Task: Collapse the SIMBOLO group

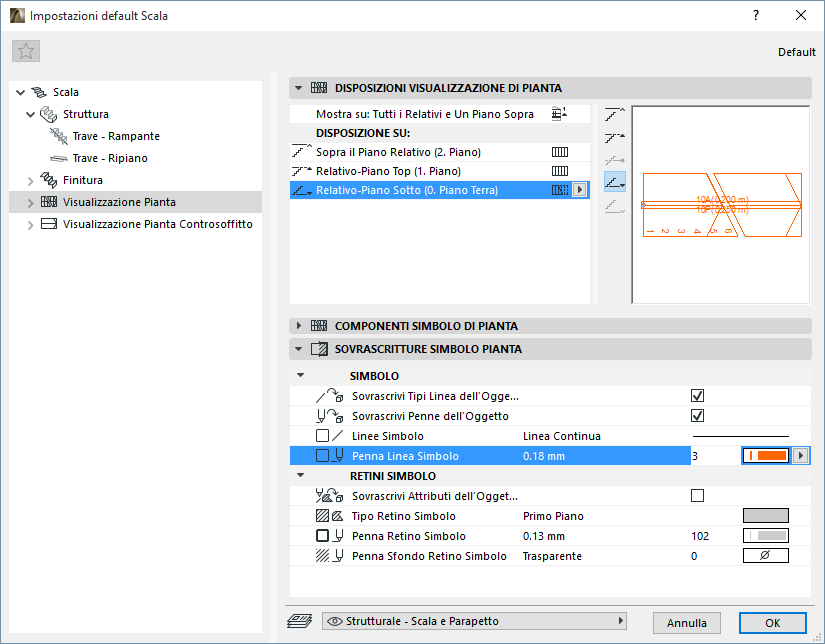Action: click(x=300, y=375)
